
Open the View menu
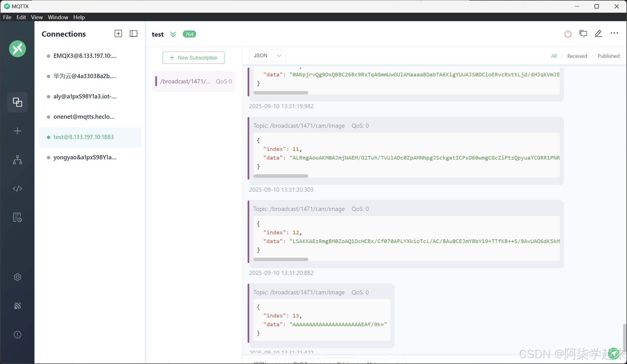point(37,17)
